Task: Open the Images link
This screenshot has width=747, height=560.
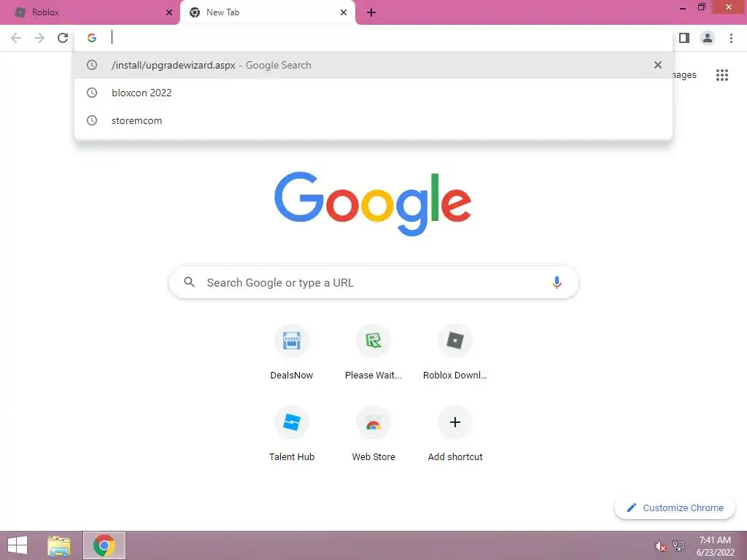Action: (684, 75)
